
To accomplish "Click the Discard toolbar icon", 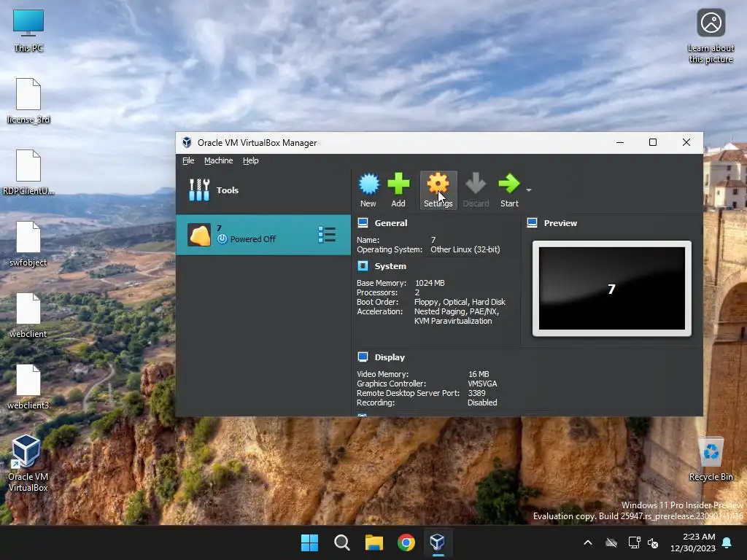I will pyautogui.click(x=476, y=184).
